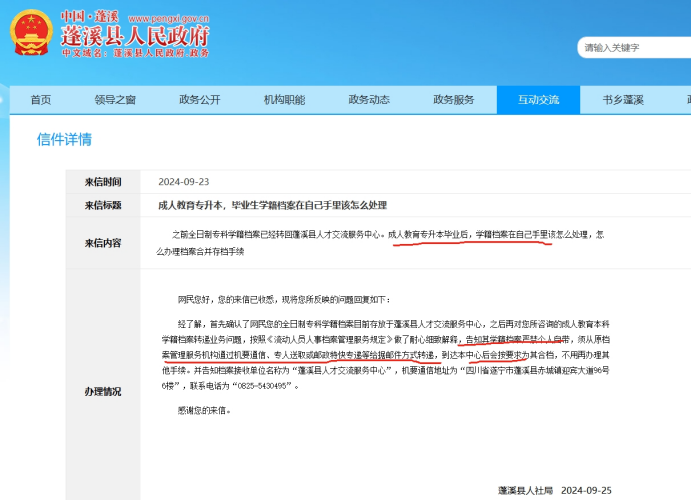Click the phone number 0825-5430495 text
The image size is (691, 500).
tap(262, 386)
